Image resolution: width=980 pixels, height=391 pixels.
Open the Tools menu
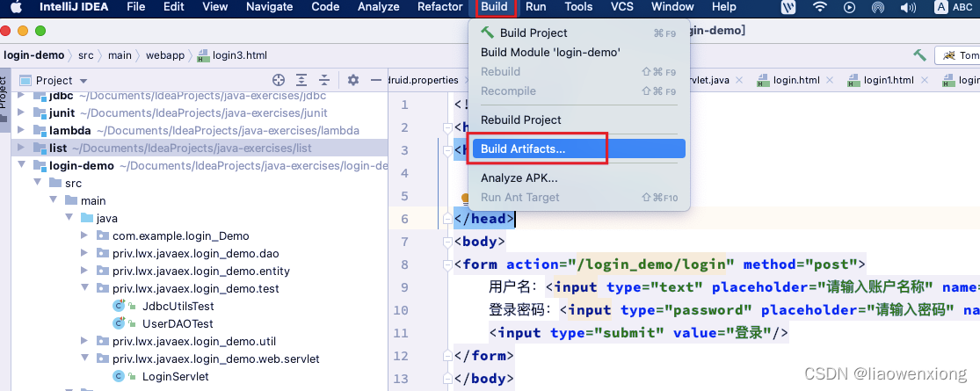pos(578,8)
